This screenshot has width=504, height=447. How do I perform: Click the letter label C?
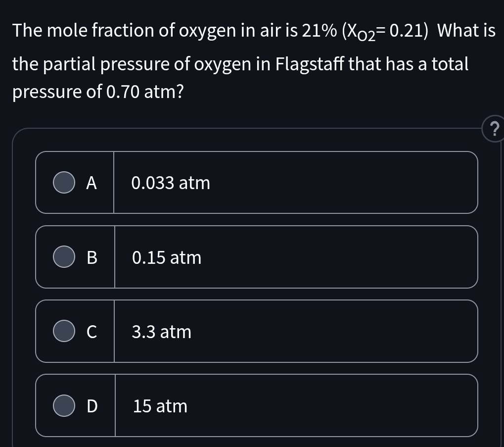pos(92,331)
